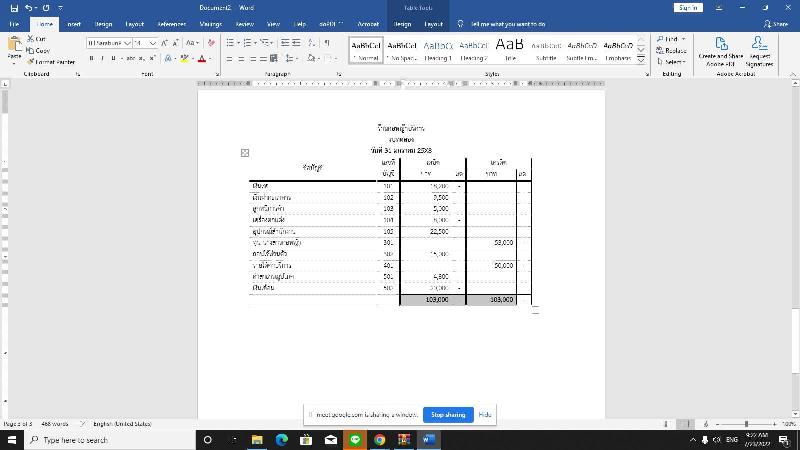
Task: Click the Clear All Formatting icon
Action: click(211, 43)
